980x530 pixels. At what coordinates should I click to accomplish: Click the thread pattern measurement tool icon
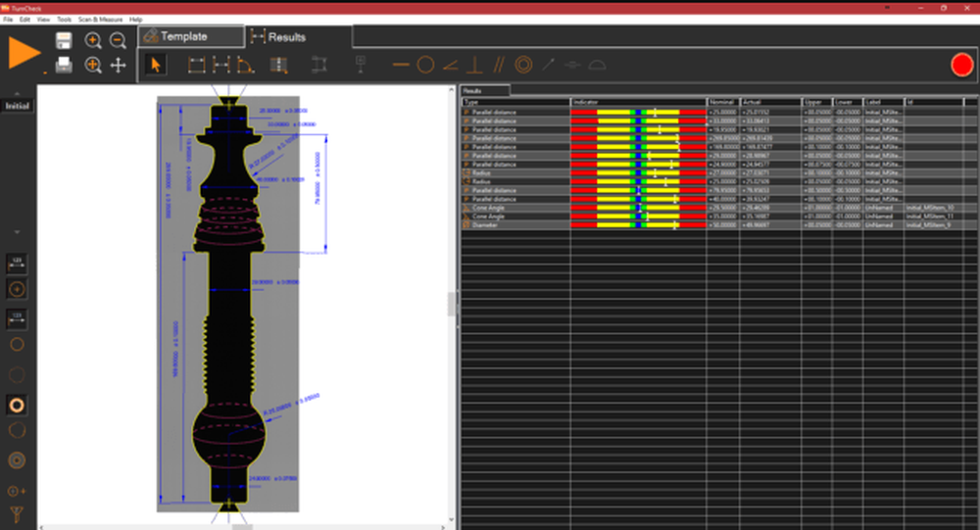point(278,65)
